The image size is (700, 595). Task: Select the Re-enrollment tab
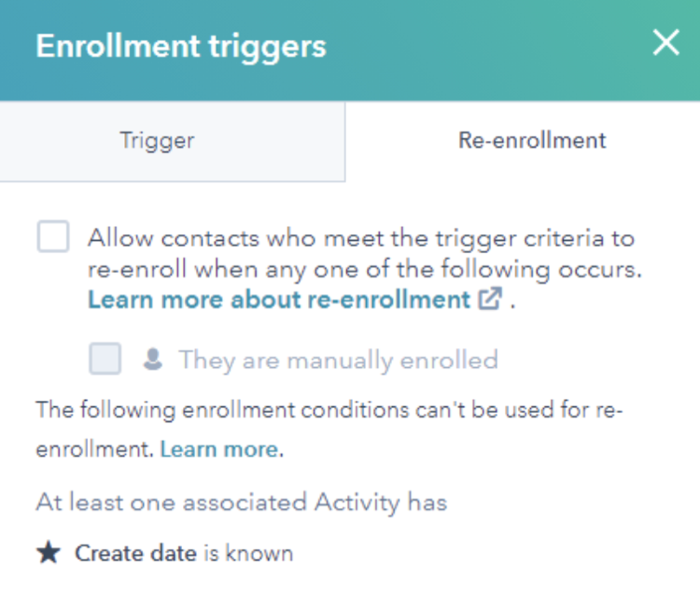[x=532, y=141]
